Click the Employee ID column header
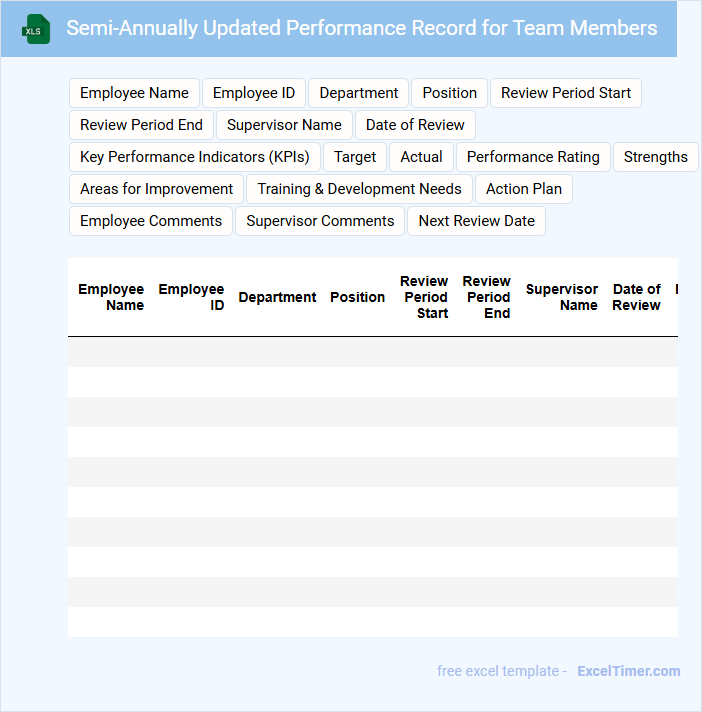 pos(191,297)
